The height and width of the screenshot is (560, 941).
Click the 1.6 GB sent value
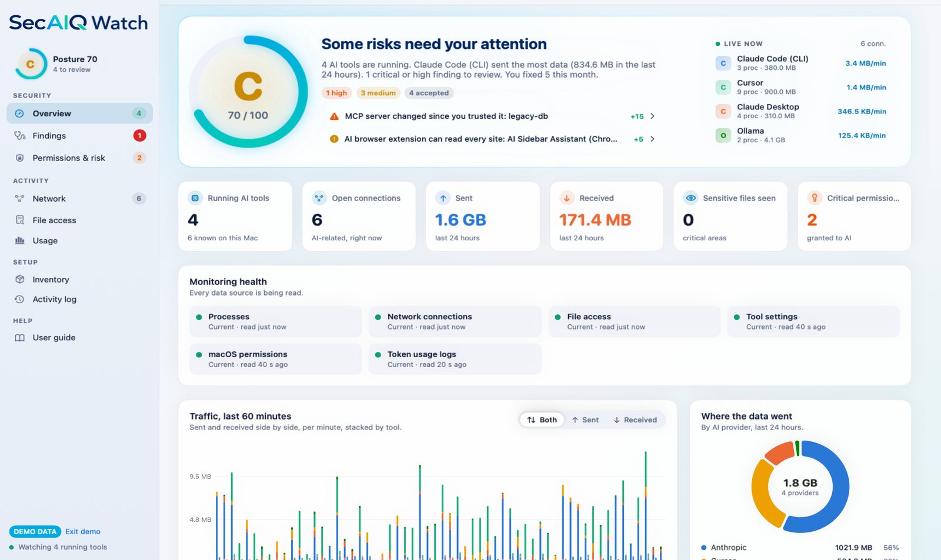point(461,220)
